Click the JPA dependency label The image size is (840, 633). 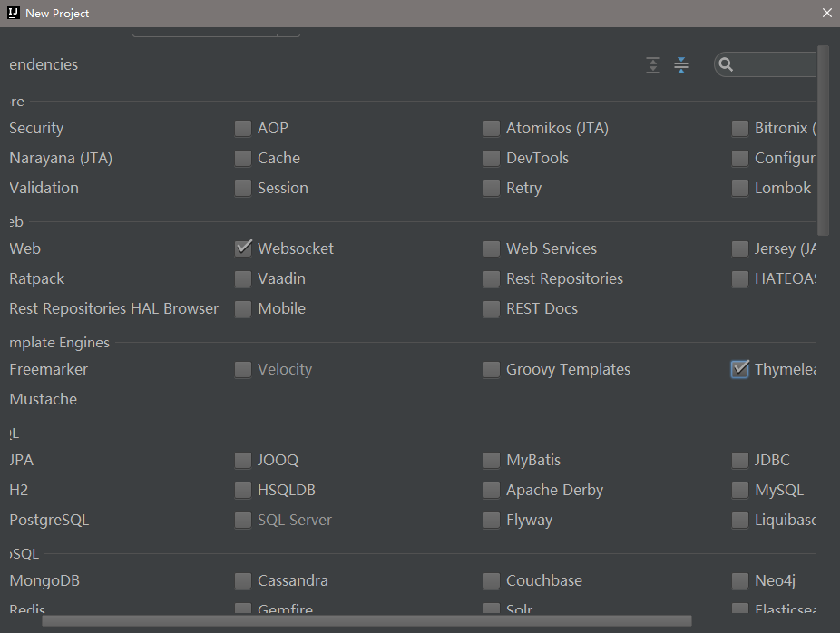[x=22, y=461]
